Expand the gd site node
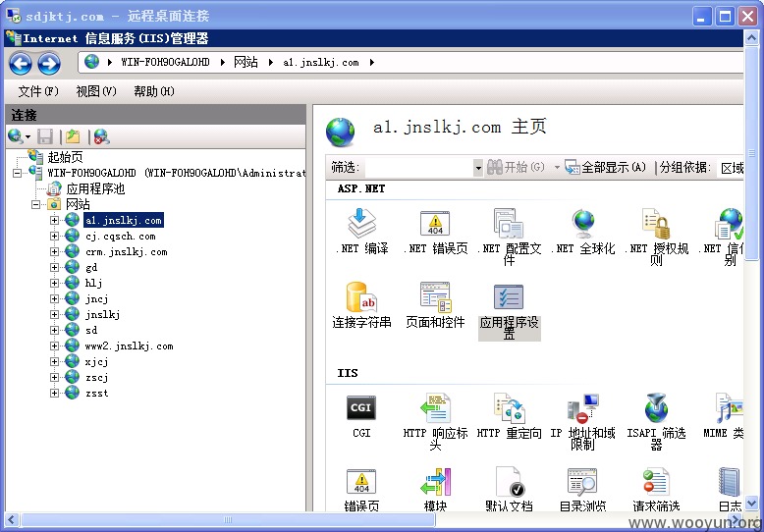Image resolution: width=764 pixels, height=532 pixels. point(54,267)
